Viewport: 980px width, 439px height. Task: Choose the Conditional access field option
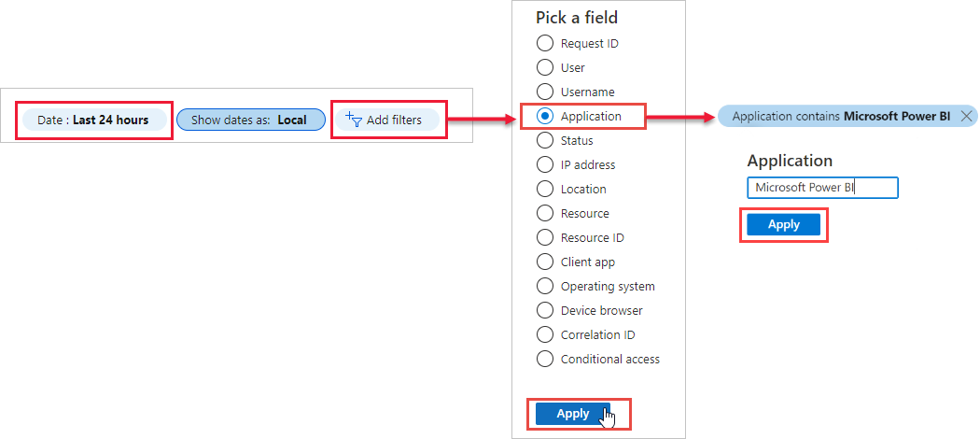tap(545, 359)
